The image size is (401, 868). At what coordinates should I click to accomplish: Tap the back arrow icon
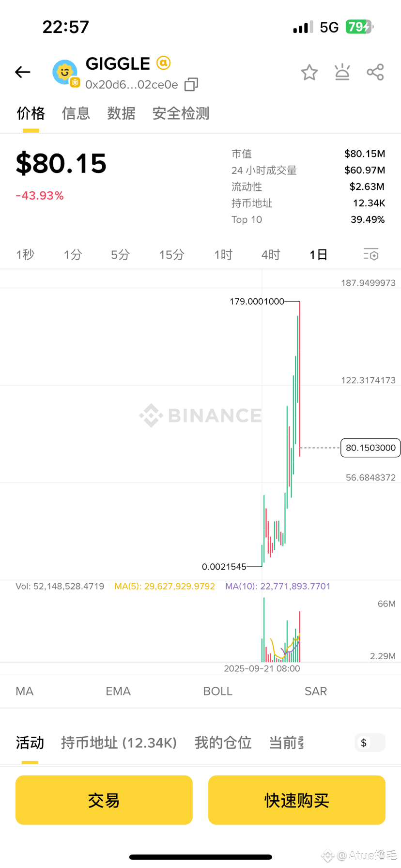[x=23, y=72]
